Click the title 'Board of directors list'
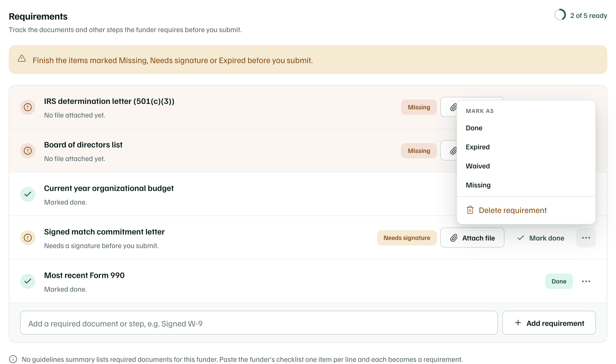Image resolution: width=616 pixels, height=364 pixels. (83, 145)
